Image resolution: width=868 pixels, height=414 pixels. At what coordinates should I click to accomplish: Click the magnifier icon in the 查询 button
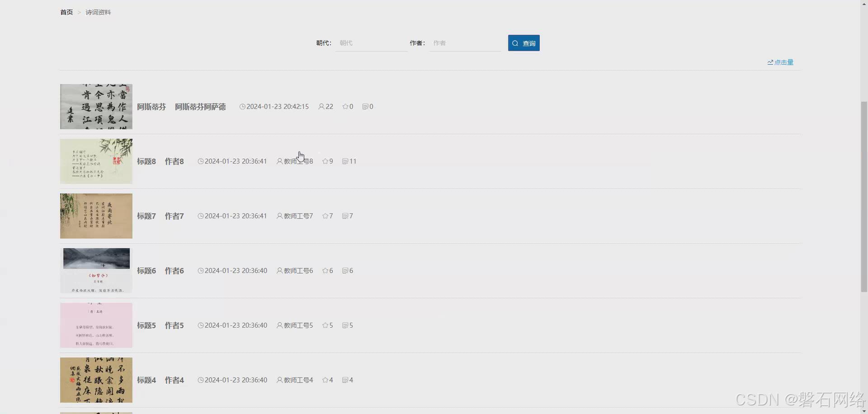pyautogui.click(x=516, y=43)
